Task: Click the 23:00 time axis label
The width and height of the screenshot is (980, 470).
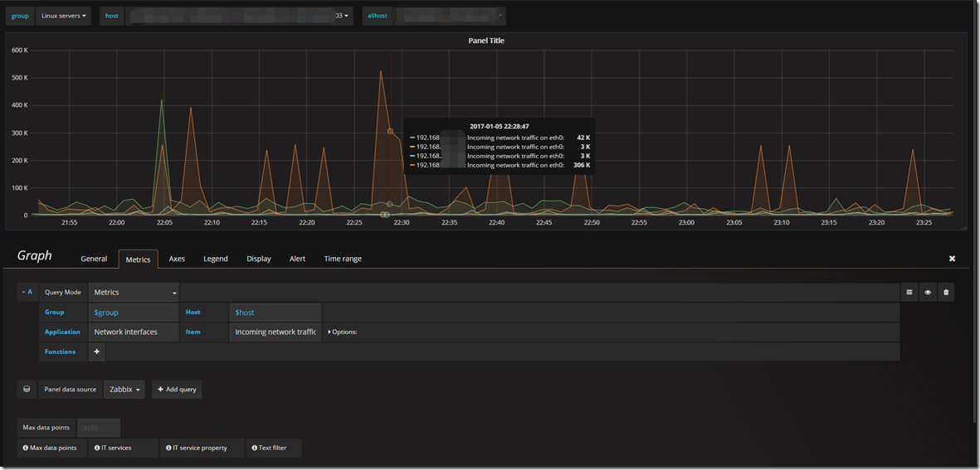Action: pos(687,222)
